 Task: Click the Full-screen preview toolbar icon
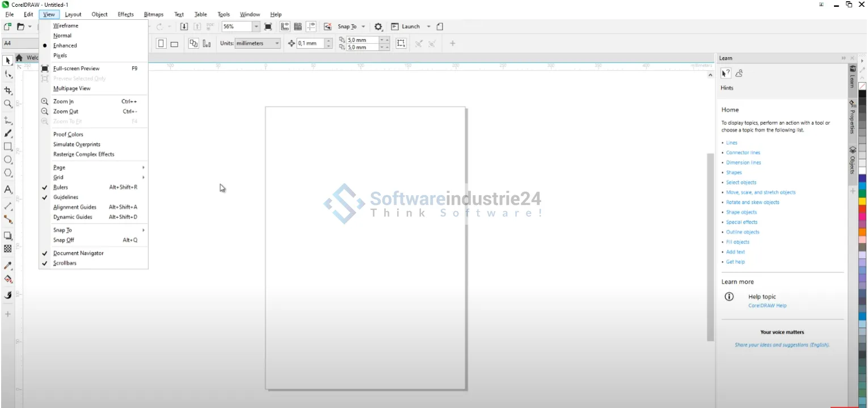coord(268,27)
